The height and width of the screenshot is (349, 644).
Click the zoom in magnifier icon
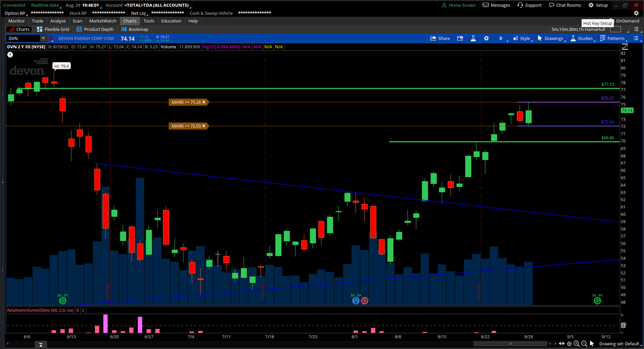point(576,344)
